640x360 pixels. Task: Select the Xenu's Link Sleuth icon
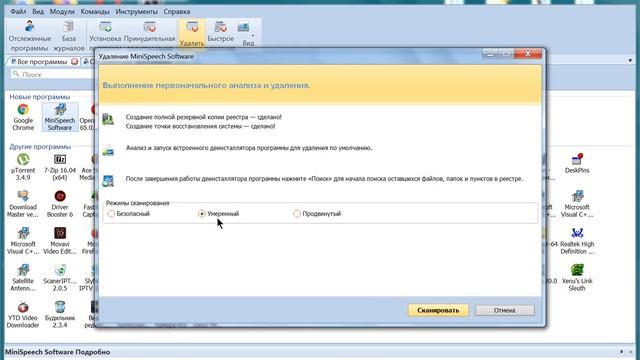(x=577, y=278)
